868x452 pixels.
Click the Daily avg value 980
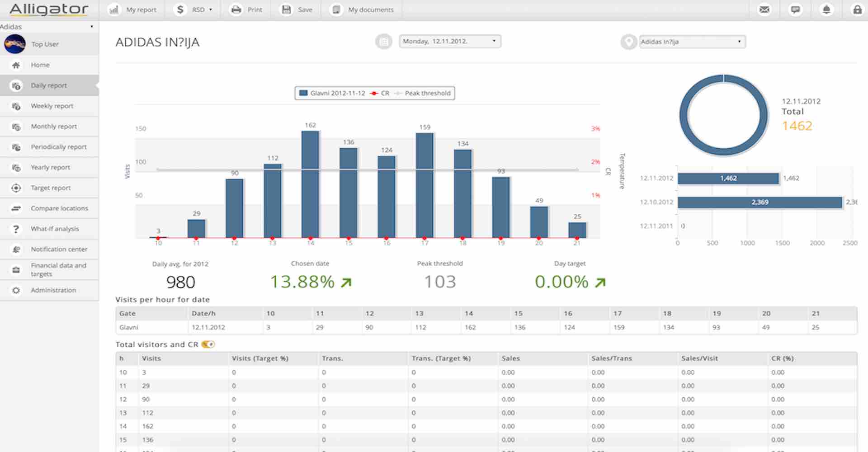(x=180, y=282)
